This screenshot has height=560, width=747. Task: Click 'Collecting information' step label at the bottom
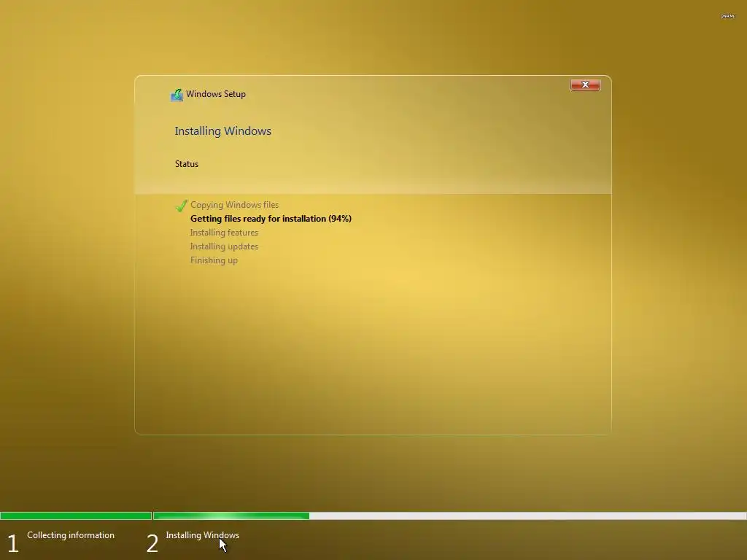[x=71, y=534]
